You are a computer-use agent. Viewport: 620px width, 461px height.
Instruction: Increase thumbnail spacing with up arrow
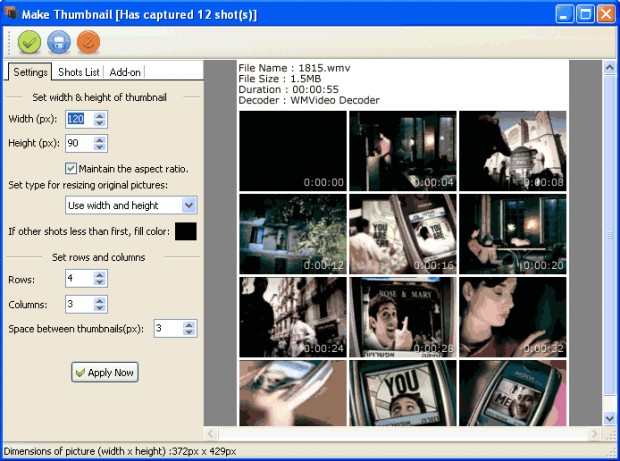189,325
